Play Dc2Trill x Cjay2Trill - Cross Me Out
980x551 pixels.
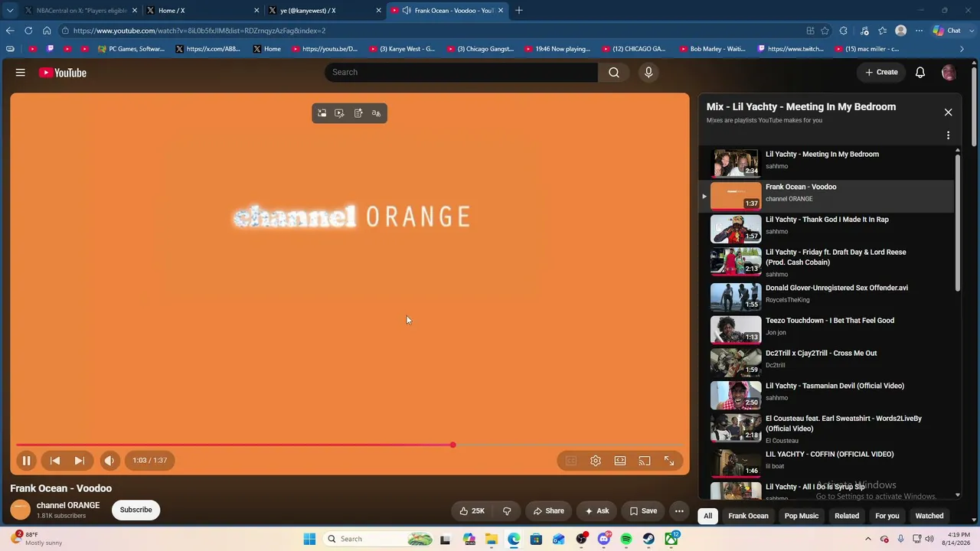(x=827, y=361)
